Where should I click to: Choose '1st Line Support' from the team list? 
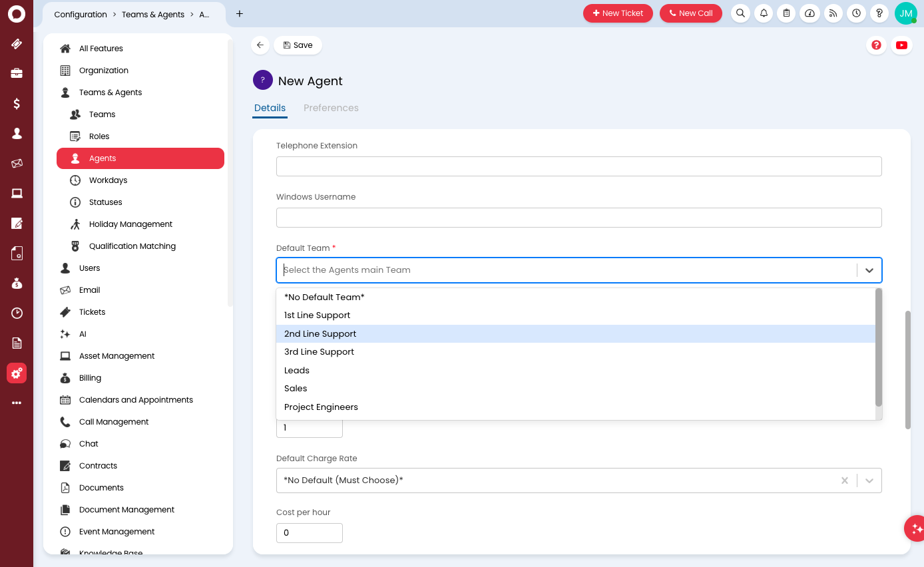[576, 315]
